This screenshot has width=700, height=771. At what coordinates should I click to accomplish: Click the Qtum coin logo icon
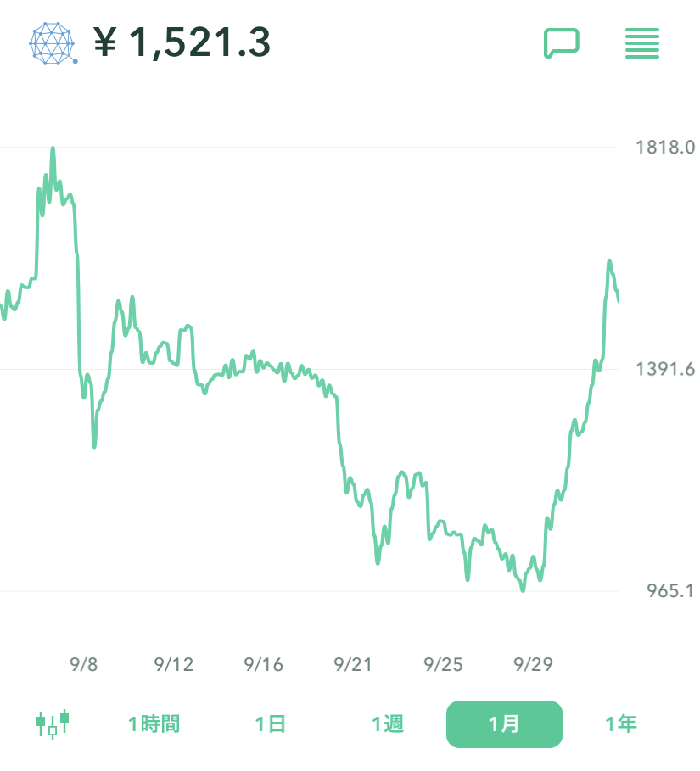(53, 42)
